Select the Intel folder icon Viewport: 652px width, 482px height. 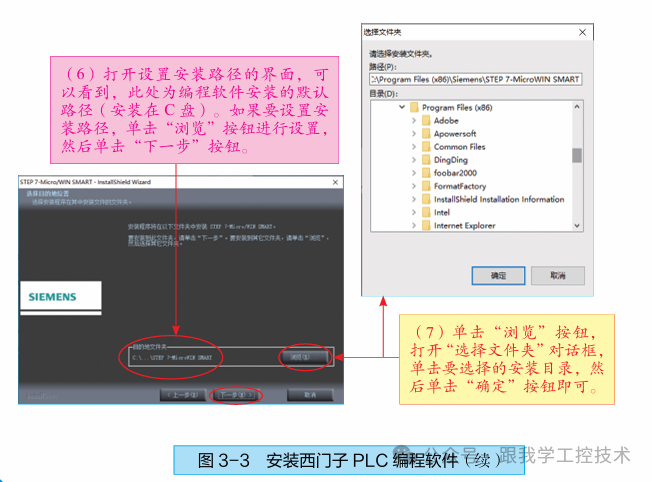point(426,213)
